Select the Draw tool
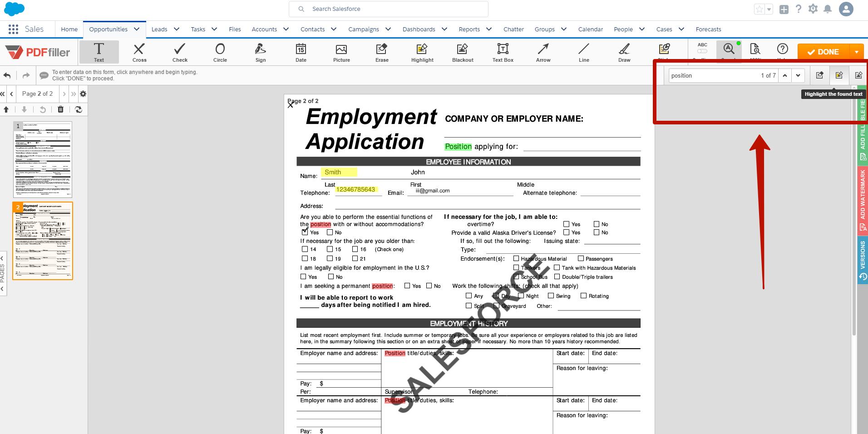 pyautogui.click(x=624, y=52)
